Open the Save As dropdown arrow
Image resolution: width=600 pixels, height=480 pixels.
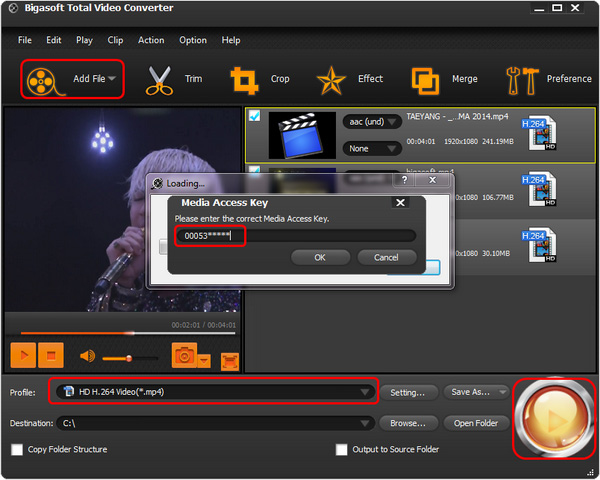pyautogui.click(x=502, y=392)
